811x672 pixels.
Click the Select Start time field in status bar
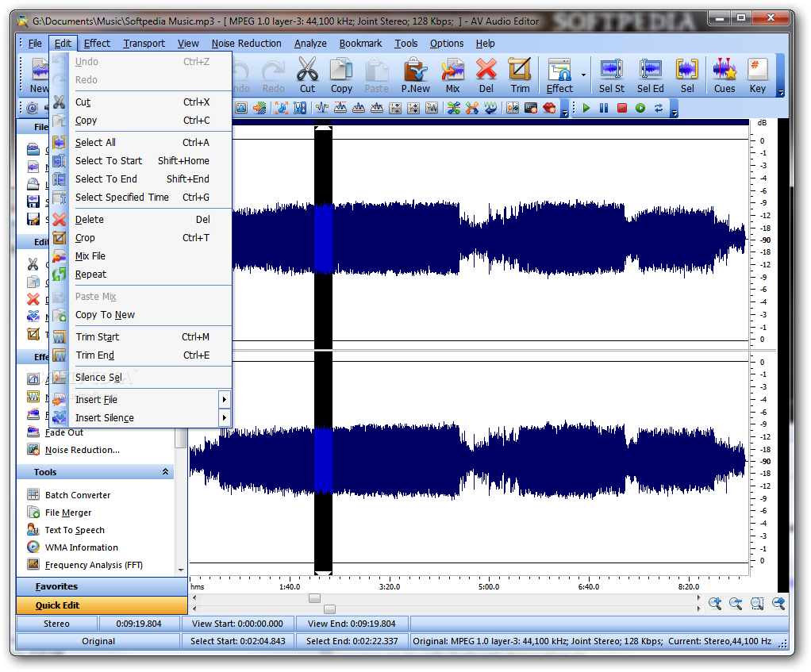(238, 641)
